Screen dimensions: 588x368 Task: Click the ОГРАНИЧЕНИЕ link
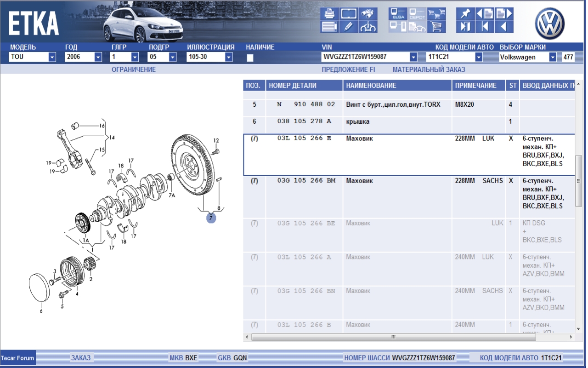point(134,69)
